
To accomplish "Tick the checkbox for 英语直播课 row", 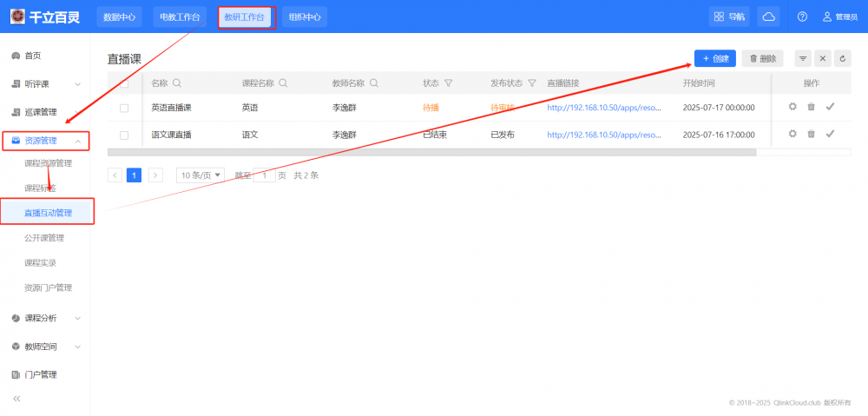I will (124, 108).
